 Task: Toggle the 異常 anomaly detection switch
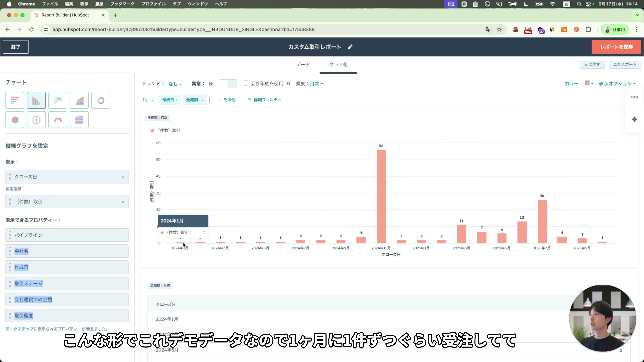click(x=228, y=84)
